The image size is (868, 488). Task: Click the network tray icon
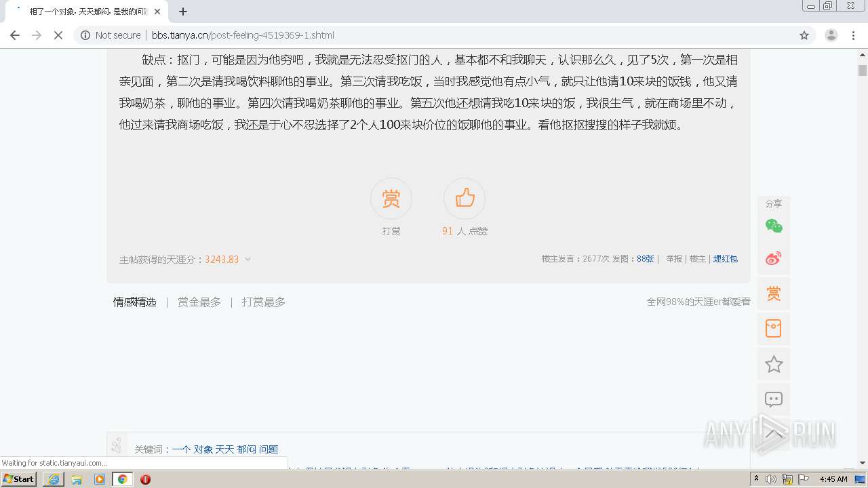click(x=787, y=479)
